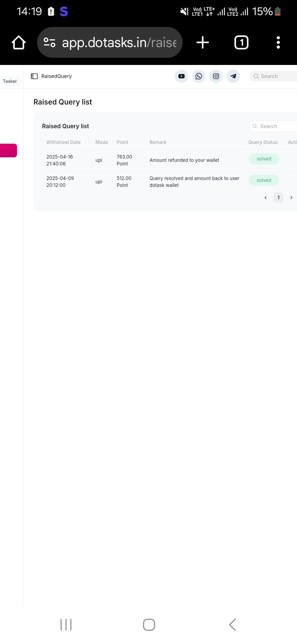Viewport: 297px width, 644px height.
Task: Focus the top header Search field
Action: [274, 76]
